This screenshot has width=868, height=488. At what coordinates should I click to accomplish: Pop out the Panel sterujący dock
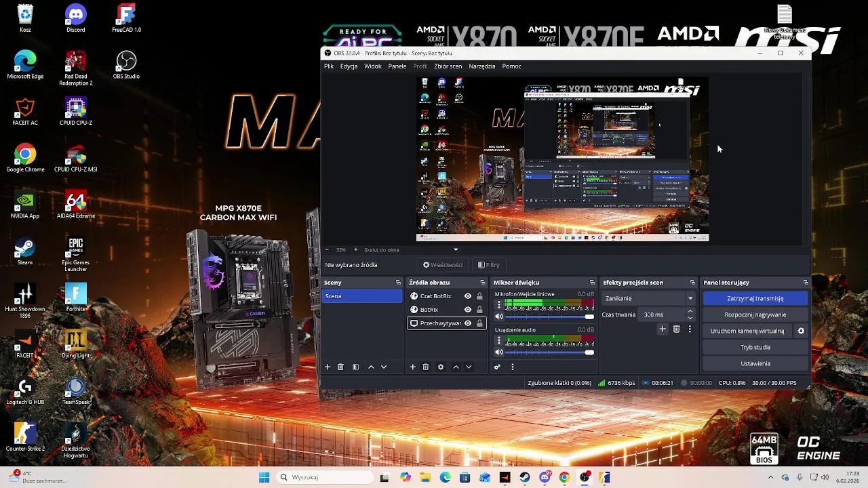(x=806, y=283)
